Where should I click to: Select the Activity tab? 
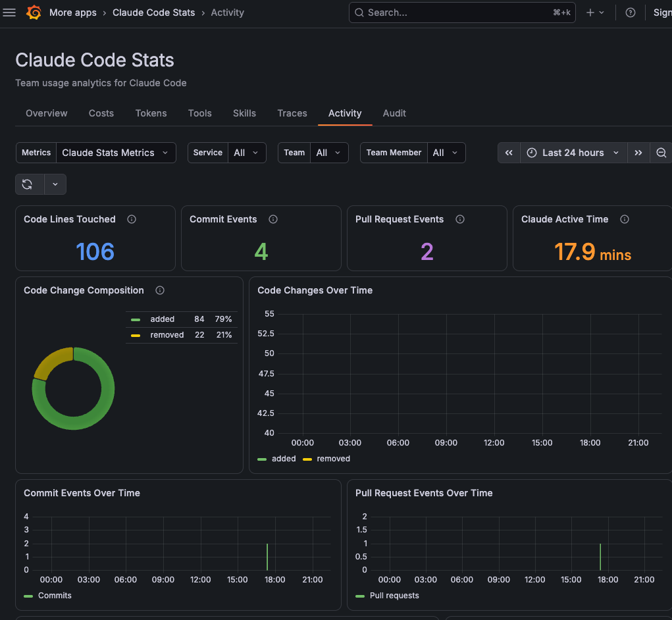click(x=345, y=113)
